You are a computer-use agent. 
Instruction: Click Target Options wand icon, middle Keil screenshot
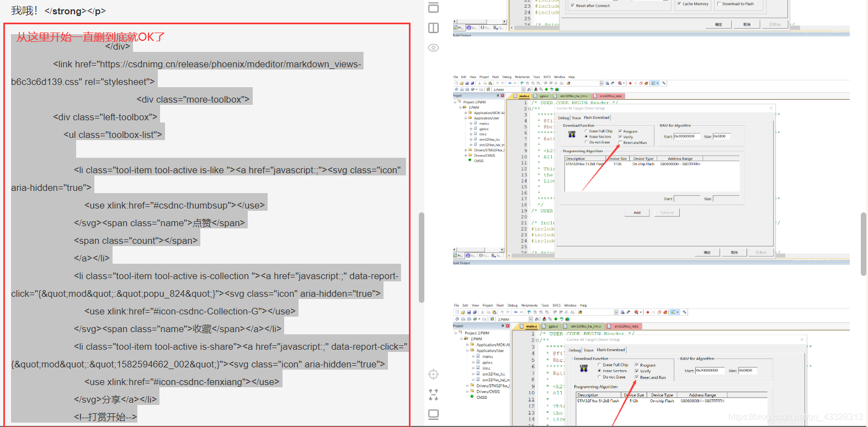tap(529, 89)
